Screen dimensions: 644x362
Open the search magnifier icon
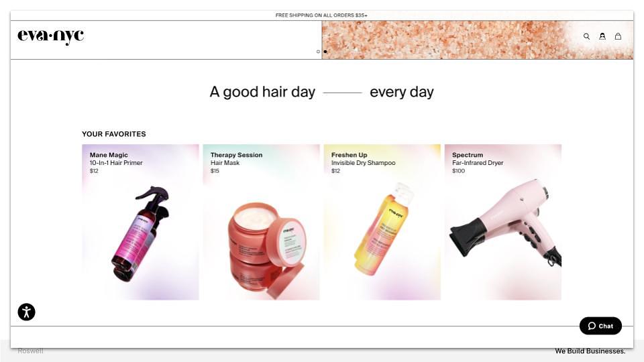(586, 36)
